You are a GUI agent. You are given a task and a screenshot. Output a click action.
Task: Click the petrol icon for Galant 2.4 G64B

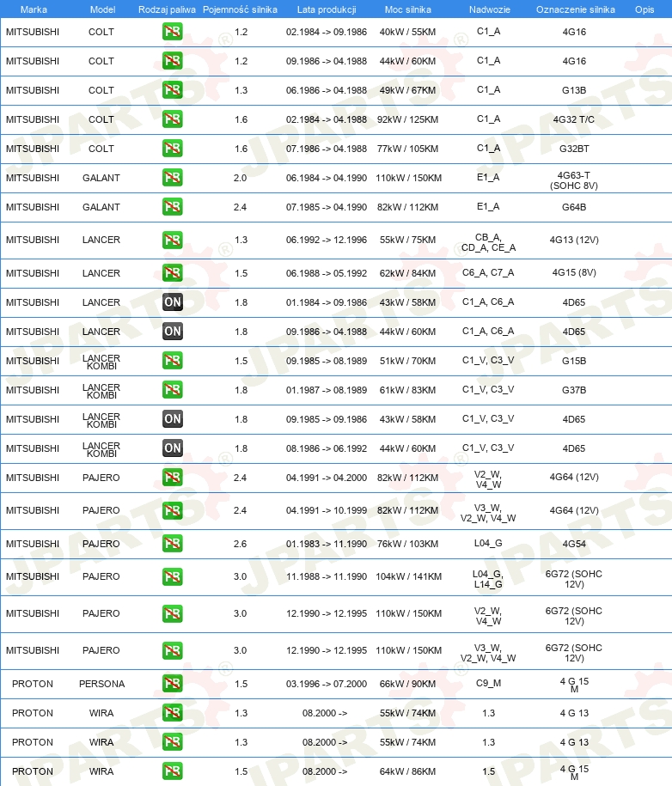(x=172, y=206)
